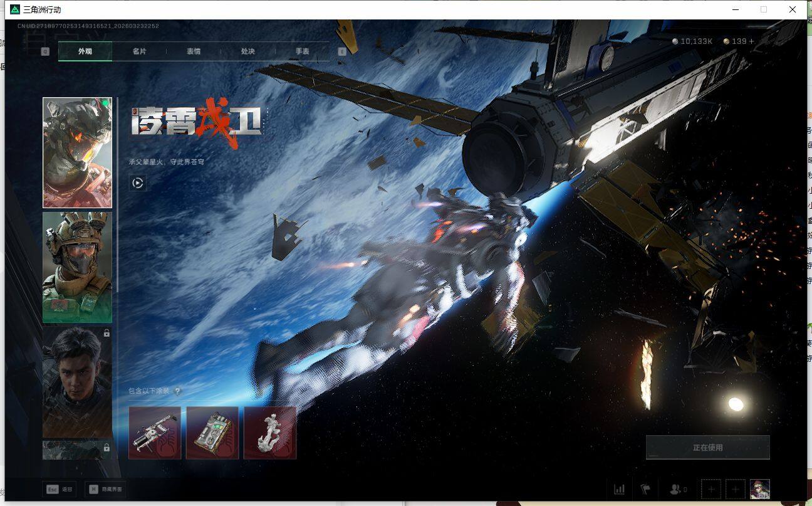The width and height of the screenshot is (812, 506).
Task: Click the H 隐藏界面 hide interface button
Action: tap(106, 489)
